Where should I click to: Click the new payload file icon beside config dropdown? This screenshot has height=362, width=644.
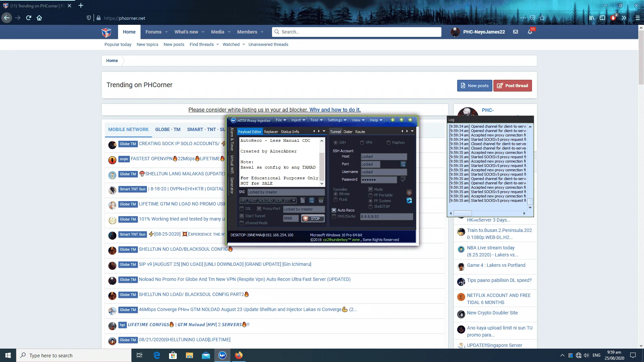303,200
